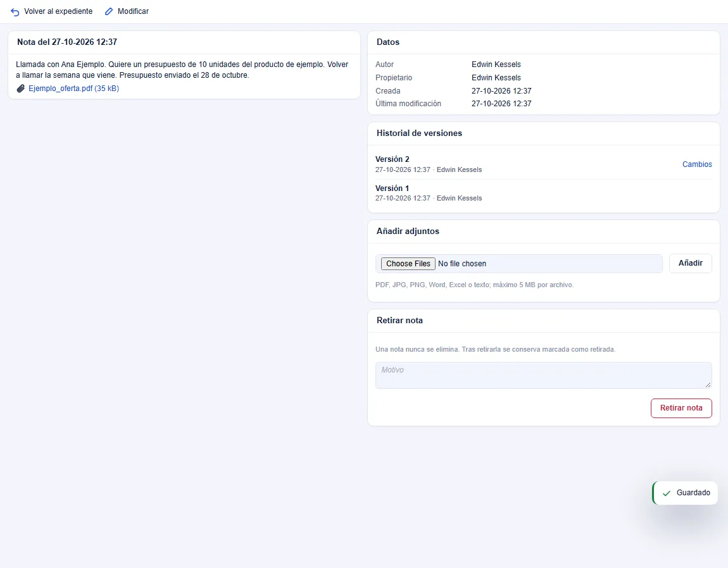Click the Autor value Edwin Kessels
The height and width of the screenshot is (568, 728).
[496, 65]
